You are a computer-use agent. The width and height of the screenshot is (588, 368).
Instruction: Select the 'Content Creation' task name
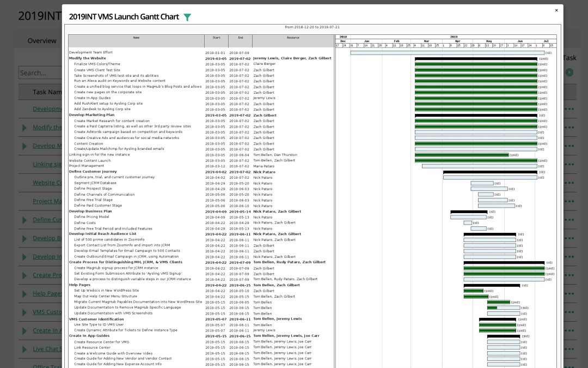click(89, 143)
